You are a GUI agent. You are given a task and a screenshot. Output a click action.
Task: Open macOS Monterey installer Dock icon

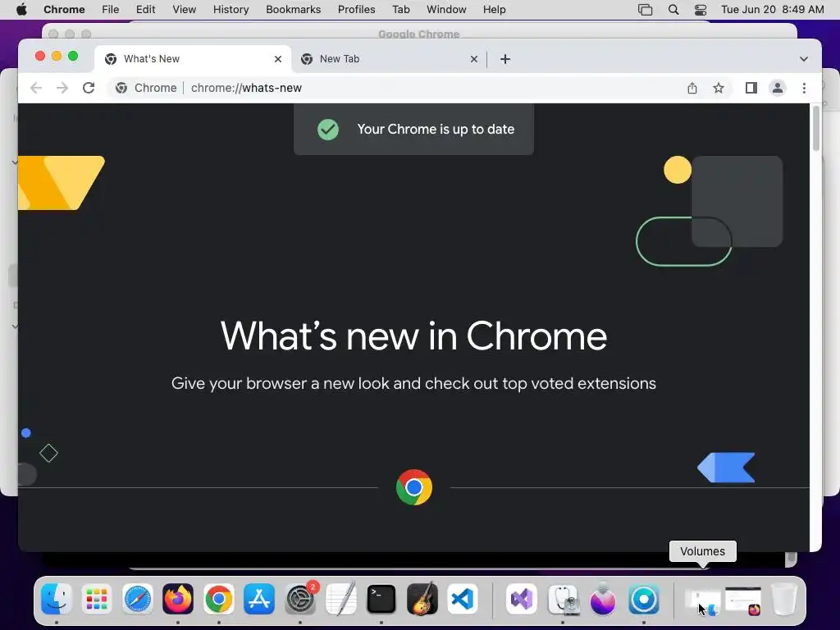point(603,599)
